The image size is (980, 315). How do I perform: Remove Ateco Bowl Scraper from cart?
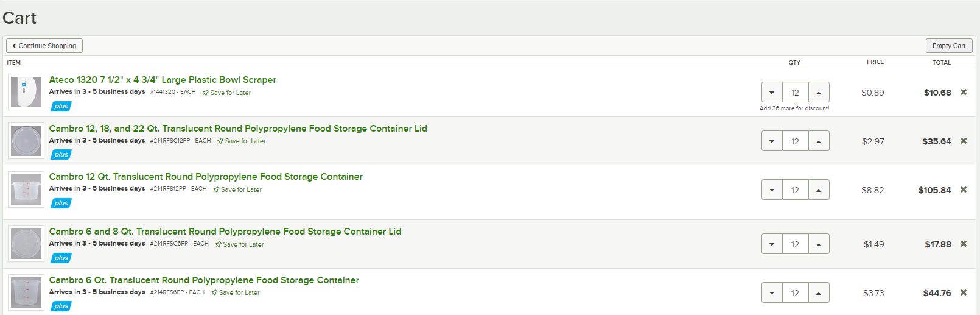[964, 92]
